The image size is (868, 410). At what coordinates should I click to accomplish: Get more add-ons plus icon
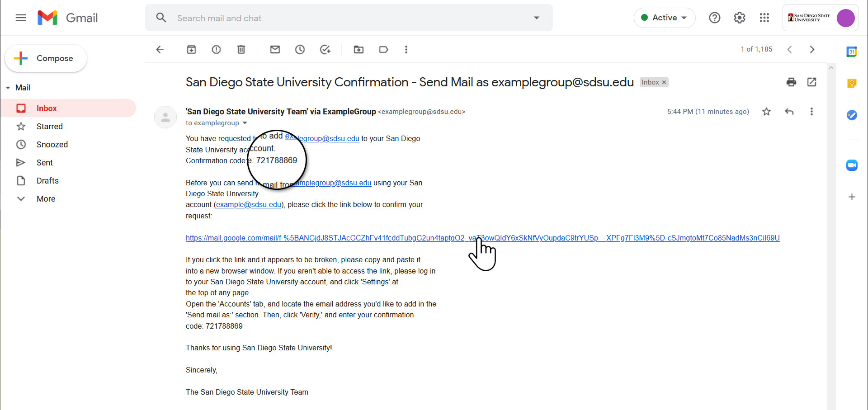(852, 197)
